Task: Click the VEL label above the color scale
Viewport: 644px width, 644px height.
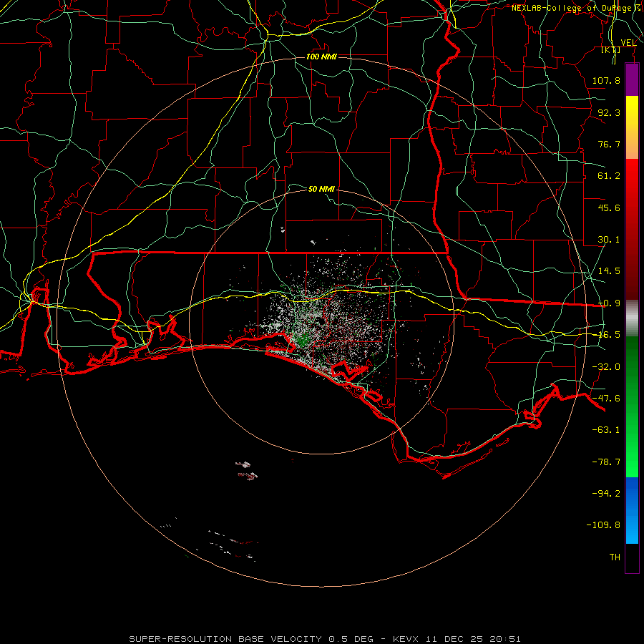Action: (x=628, y=42)
